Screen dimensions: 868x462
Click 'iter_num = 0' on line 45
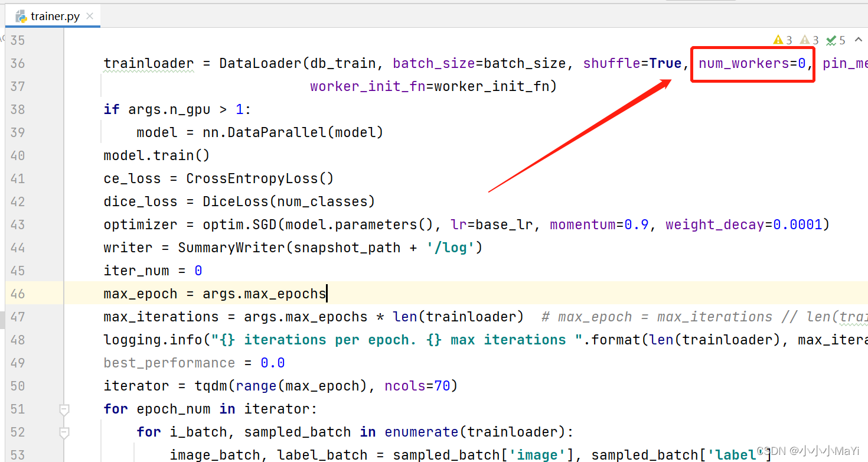coord(153,271)
